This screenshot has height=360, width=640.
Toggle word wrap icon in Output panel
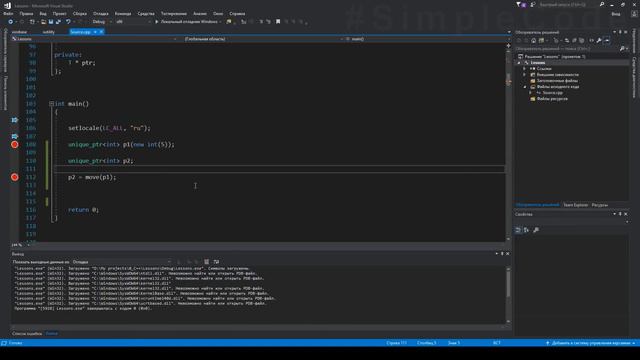216,262
